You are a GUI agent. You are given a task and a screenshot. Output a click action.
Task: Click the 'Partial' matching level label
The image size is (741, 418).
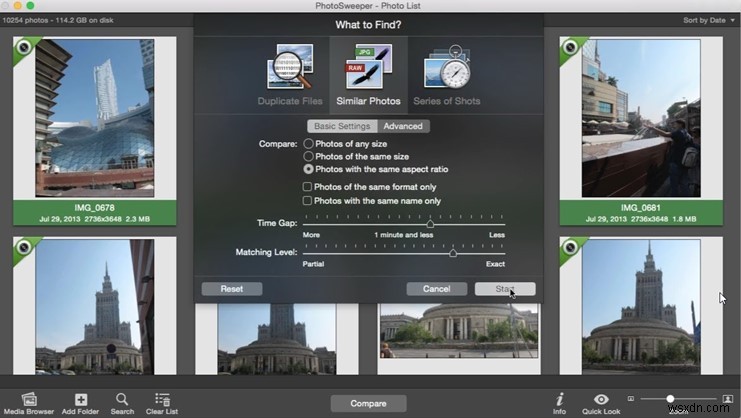(x=313, y=264)
